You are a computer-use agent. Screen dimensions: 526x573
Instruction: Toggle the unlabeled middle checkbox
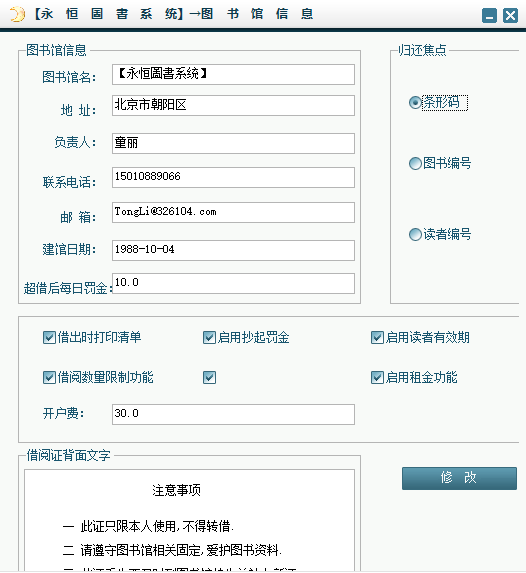click(x=209, y=377)
